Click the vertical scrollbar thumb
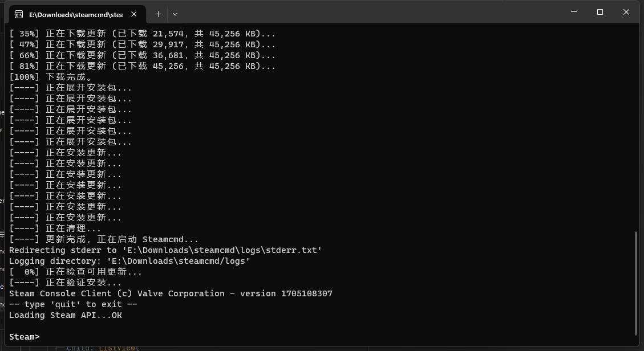 click(x=637, y=283)
